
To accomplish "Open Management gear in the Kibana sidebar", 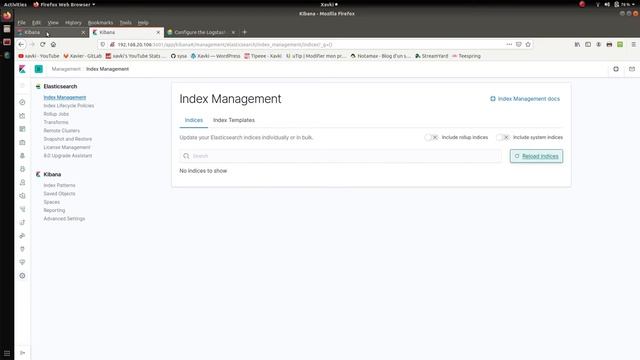I will coord(22,276).
